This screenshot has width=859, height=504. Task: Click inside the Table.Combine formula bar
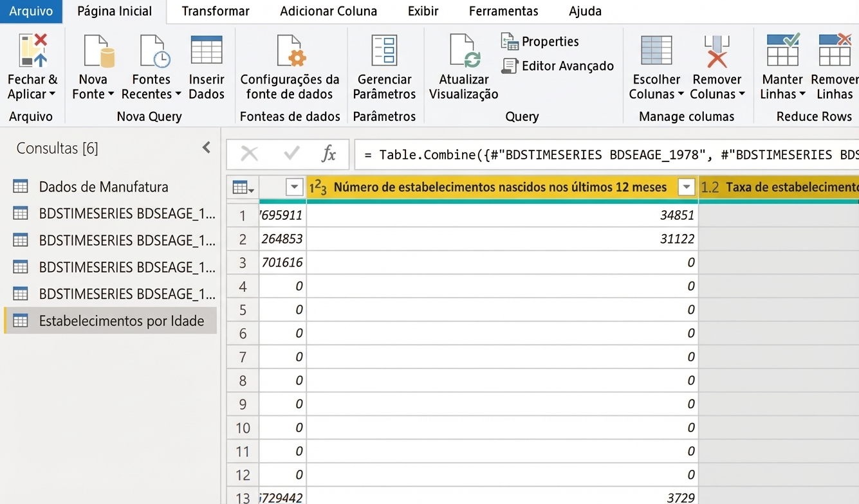point(607,154)
